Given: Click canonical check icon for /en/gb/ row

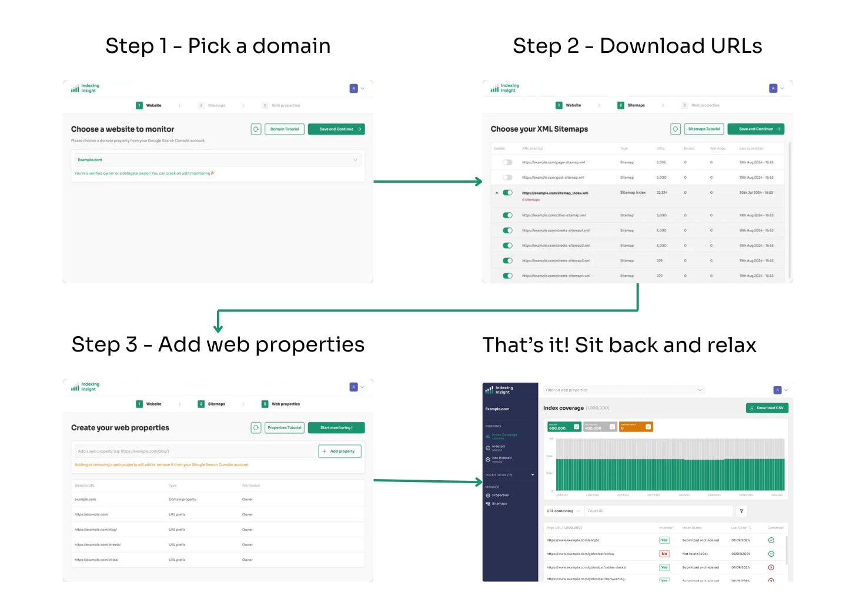Looking at the screenshot, I should tap(771, 540).
